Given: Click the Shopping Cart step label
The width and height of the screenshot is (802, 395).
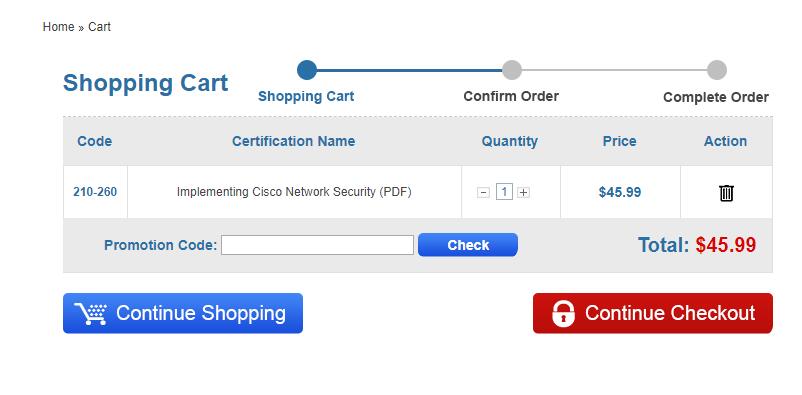Looking at the screenshot, I should point(306,96).
